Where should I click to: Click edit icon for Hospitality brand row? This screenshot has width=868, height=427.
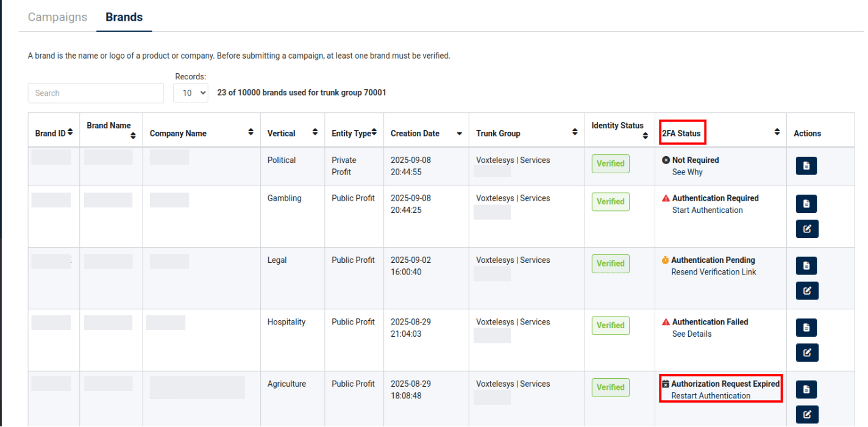pyautogui.click(x=806, y=353)
